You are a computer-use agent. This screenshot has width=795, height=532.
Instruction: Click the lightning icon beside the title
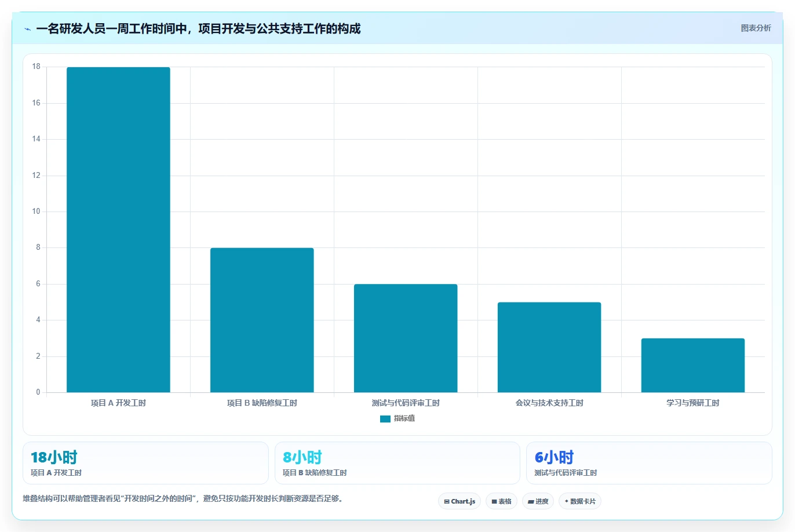[27, 29]
